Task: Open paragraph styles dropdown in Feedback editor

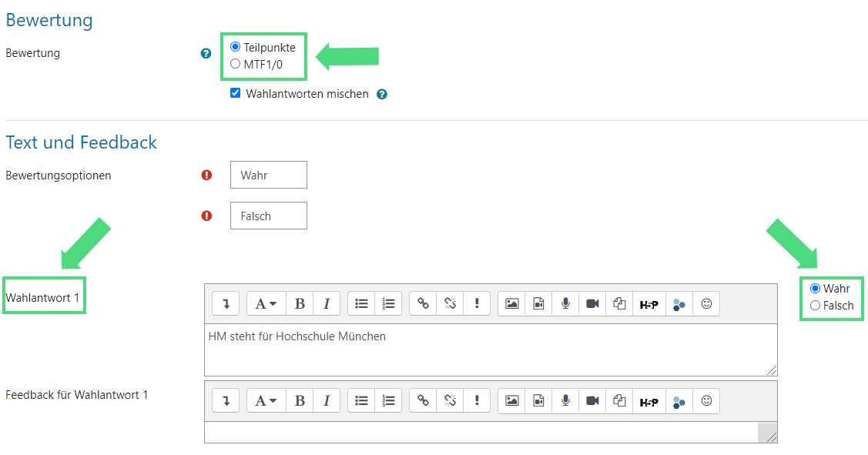Action: [x=266, y=401]
